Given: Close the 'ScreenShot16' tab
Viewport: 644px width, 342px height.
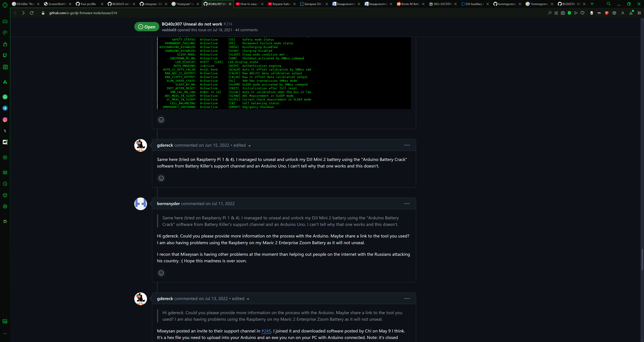Looking at the screenshot, I should coord(70,4).
